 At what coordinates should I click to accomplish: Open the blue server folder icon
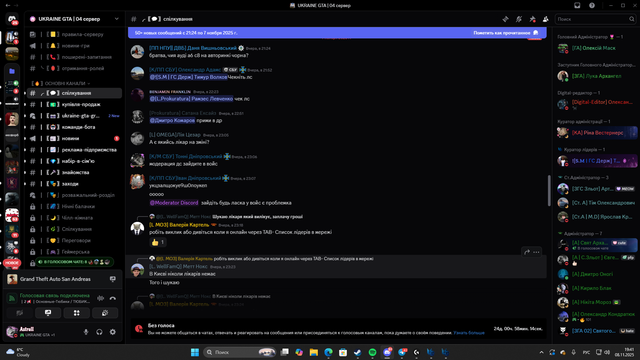pos(12,71)
